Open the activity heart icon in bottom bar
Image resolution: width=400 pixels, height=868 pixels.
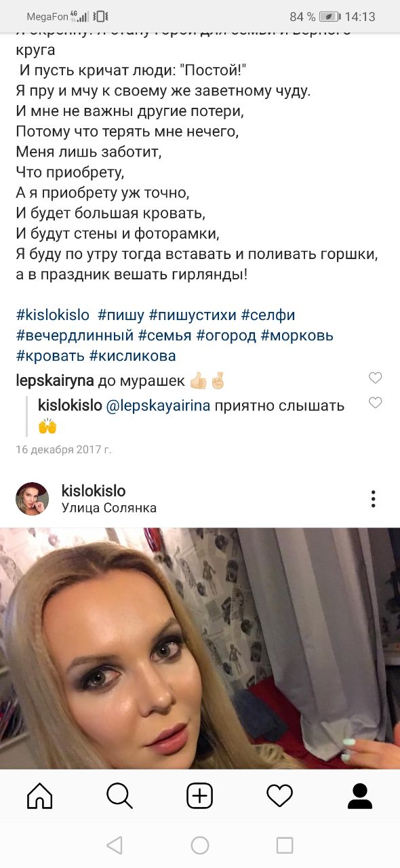[x=279, y=795]
